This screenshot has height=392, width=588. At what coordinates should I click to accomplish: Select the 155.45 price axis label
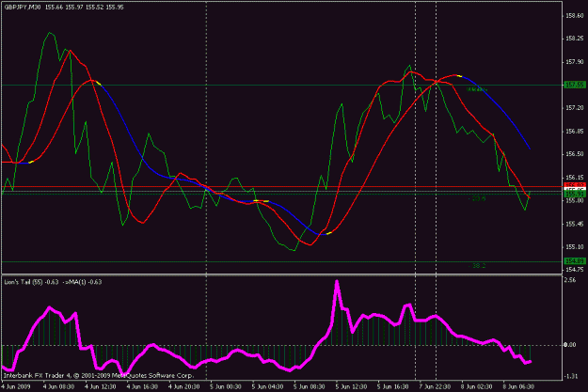(575, 224)
